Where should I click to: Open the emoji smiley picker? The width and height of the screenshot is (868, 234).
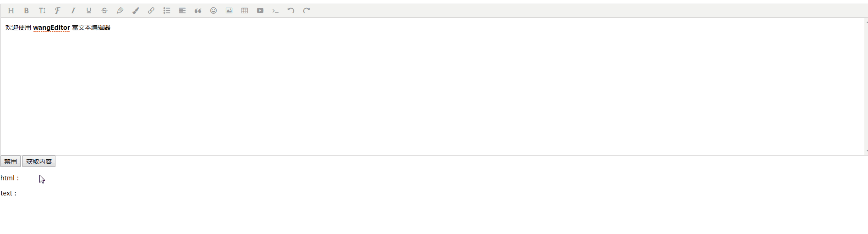[213, 11]
